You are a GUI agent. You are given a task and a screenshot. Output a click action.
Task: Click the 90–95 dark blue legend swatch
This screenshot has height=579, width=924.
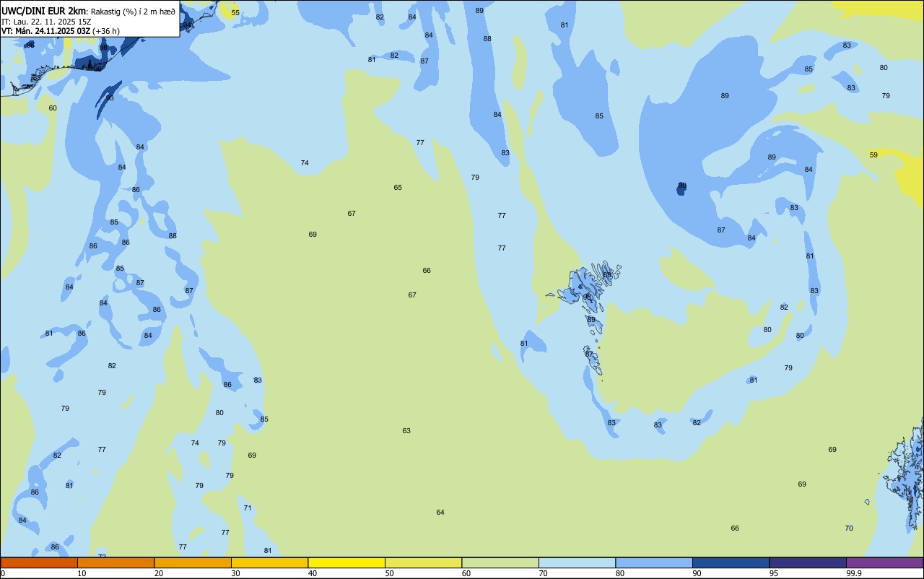click(731, 562)
